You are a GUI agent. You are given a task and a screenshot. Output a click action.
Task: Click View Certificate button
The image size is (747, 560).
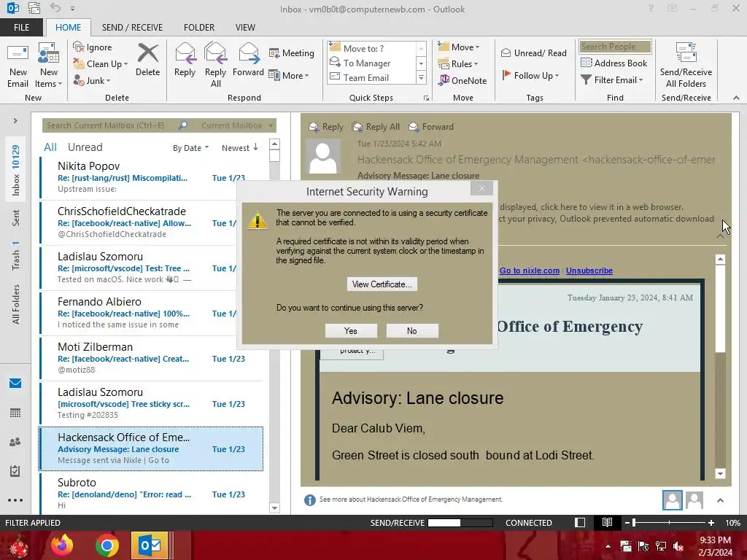382,284
